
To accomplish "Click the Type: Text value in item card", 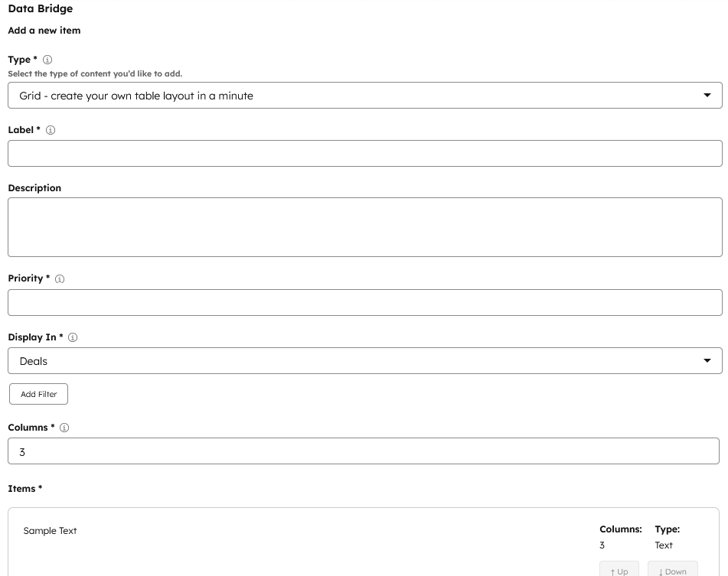I will pos(664,545).
